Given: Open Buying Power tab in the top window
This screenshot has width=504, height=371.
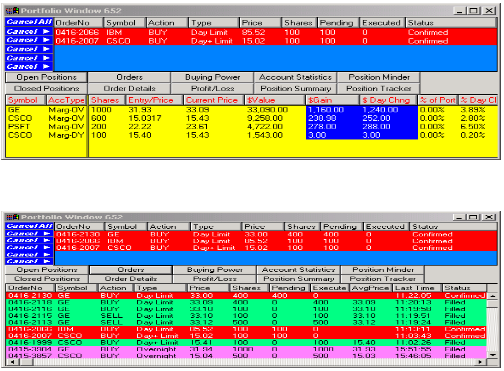Looking at the screenshot, I should click(x=212, y=77).
